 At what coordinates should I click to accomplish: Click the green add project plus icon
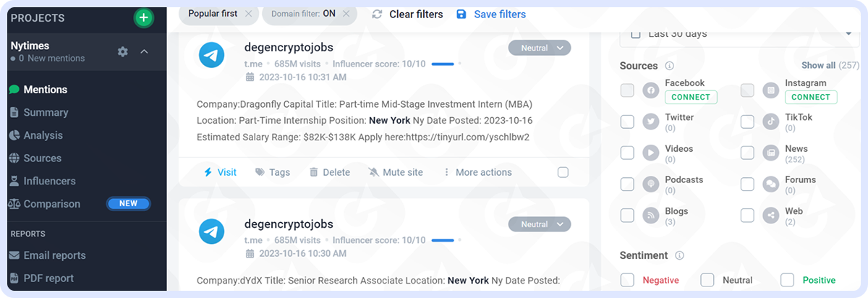tap(144, 17)
